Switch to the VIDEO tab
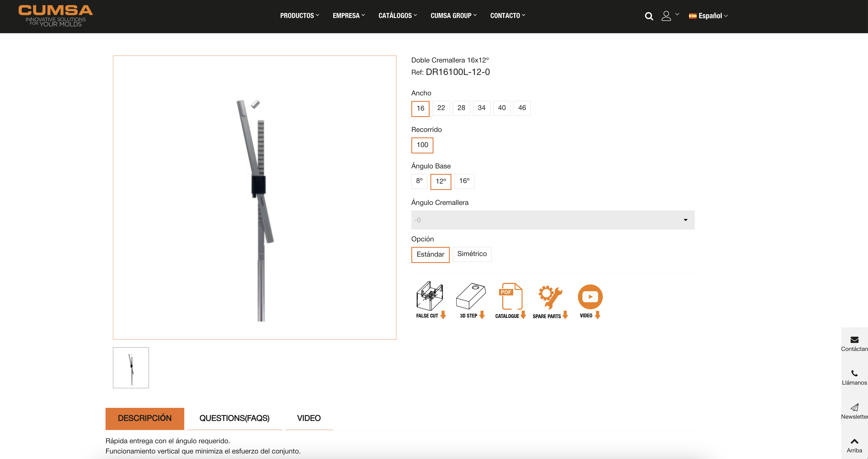The width and height of the screenshot is (868, 459). [x=309, y=418]
